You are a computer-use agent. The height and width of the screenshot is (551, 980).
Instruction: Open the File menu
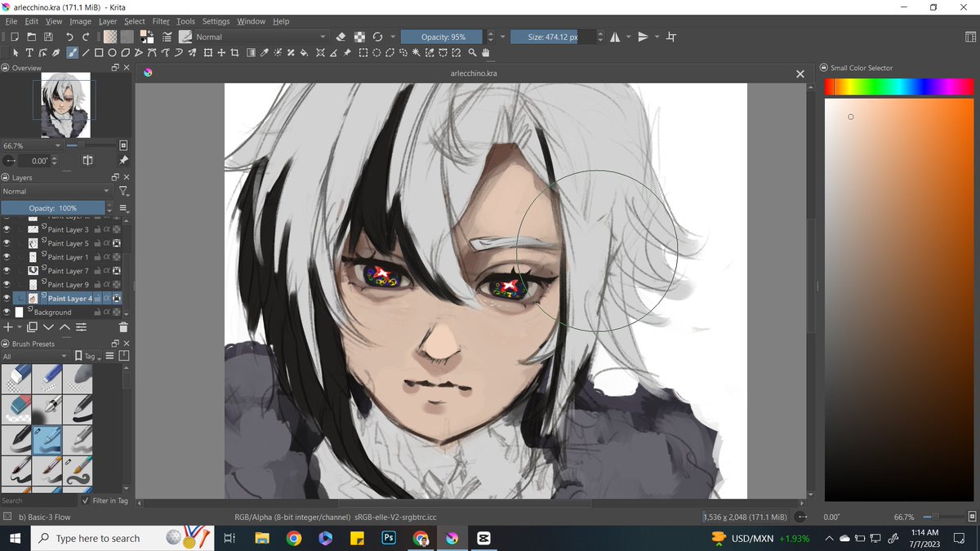11,21
